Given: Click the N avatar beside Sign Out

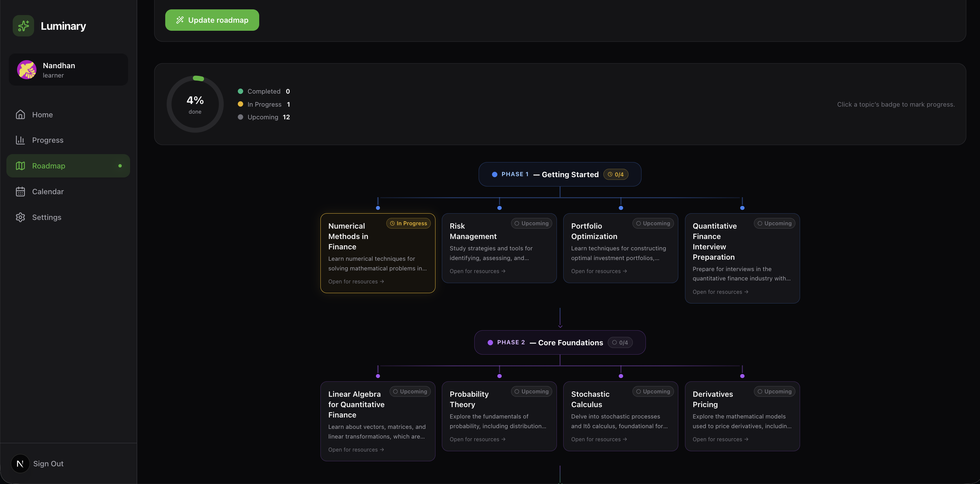Looking at the screenshot, I should [20, 464].
